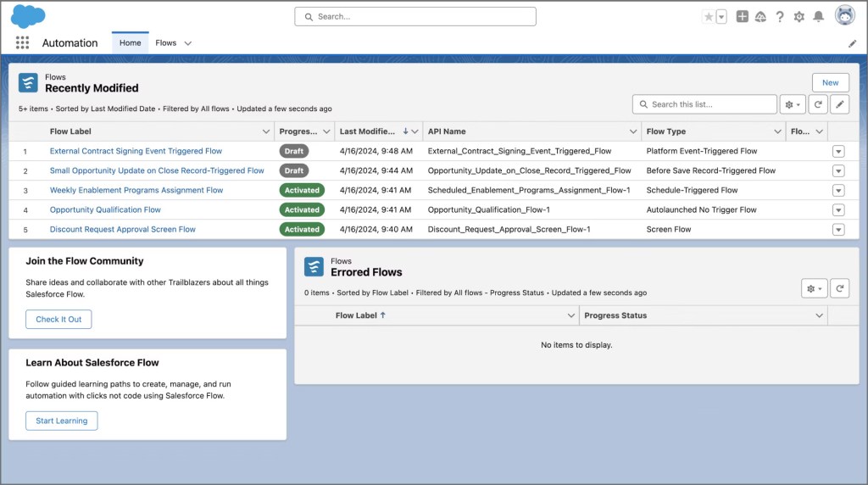This screenshot has height=485, width=868.
Task: Expand the Flow Type column menu
Action: [778, 131]
